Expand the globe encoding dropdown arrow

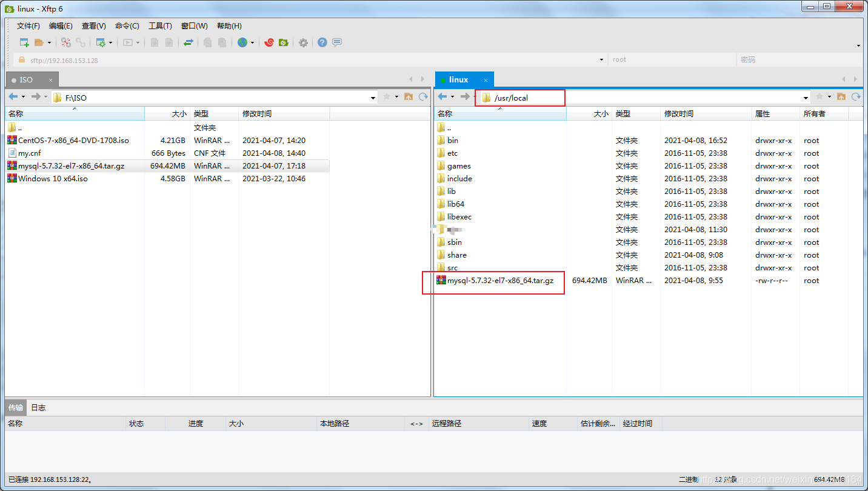[252, 43]
